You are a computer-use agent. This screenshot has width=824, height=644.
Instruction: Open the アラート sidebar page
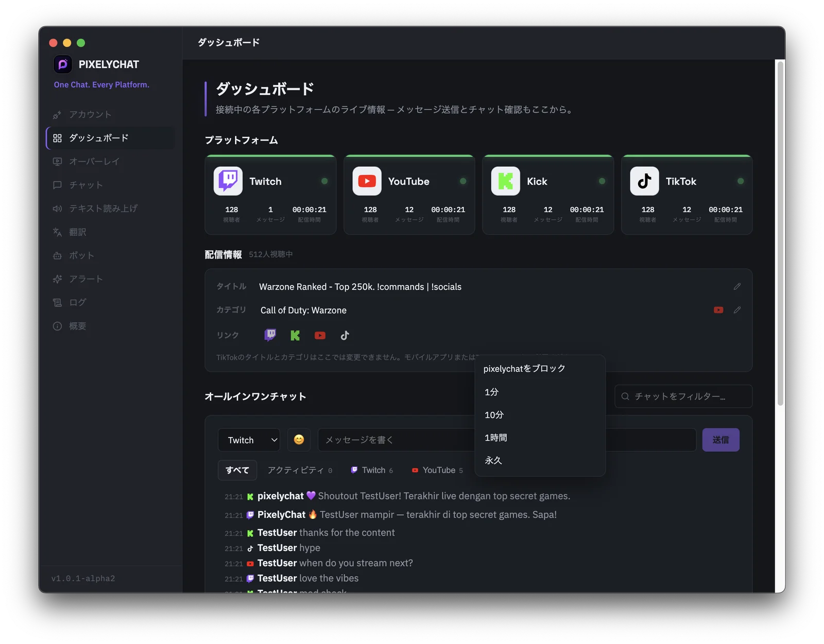(x=110, y=279)
